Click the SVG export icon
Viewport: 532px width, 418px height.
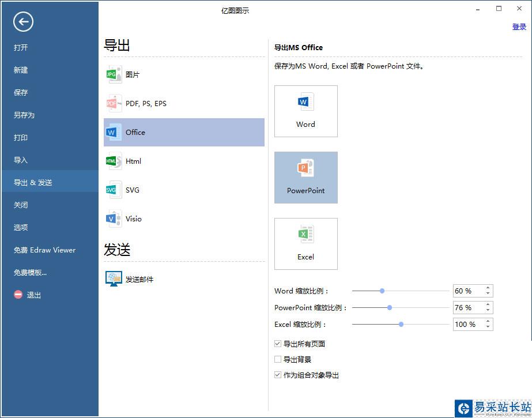[x=114, y=190]
